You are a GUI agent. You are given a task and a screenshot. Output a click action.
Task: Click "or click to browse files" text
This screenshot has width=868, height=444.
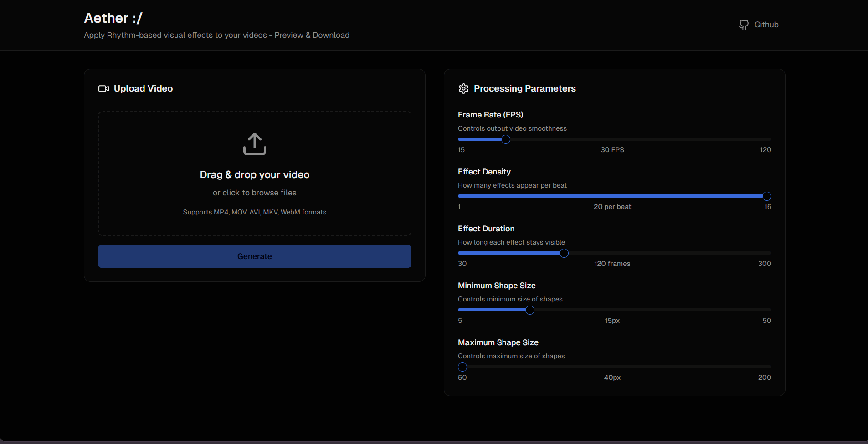click(x=254, y=193)
